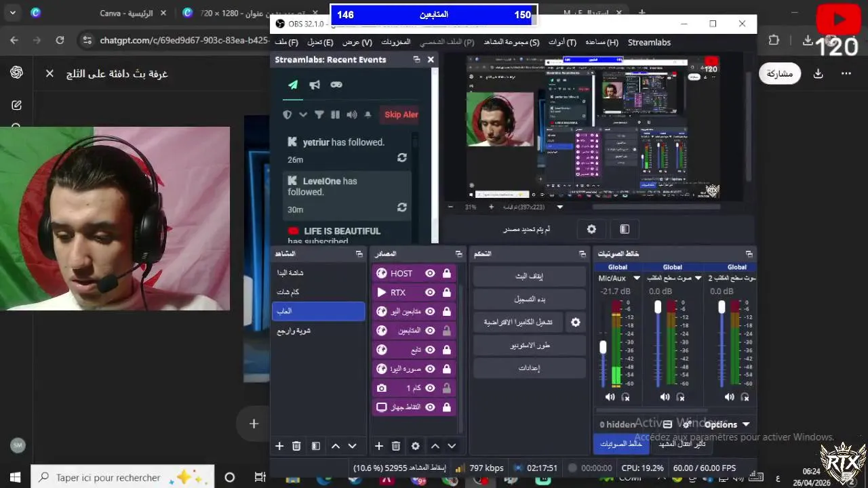The image size is (868, 488).
Task: Toggle visibility of كام 1 source
Action: pos(430,388)
